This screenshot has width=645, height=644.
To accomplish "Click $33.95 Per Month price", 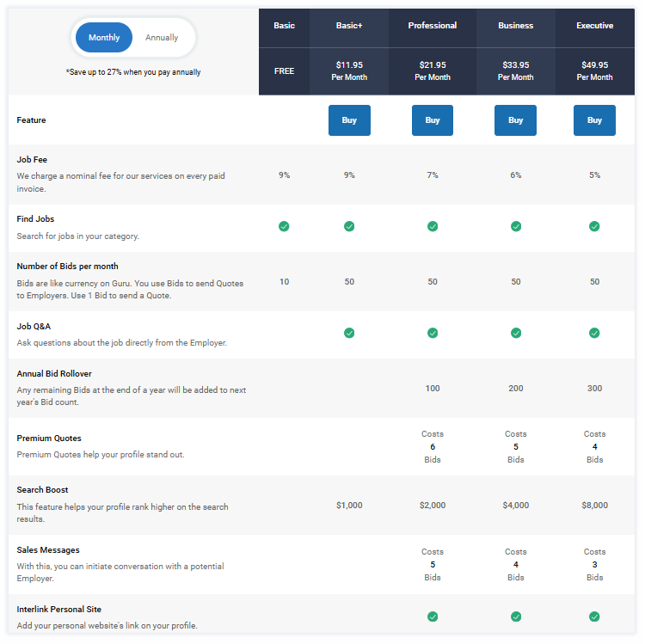I will click(x=515, y=71).
